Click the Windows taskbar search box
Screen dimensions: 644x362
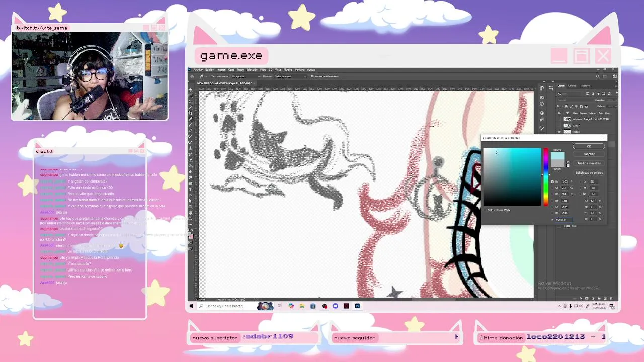pyautogui.click(x=227, y=306)
